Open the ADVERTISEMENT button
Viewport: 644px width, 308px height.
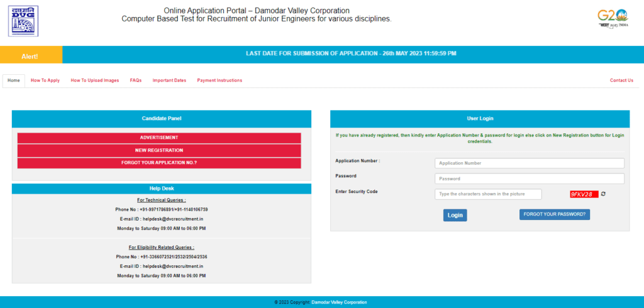[159, 138]
